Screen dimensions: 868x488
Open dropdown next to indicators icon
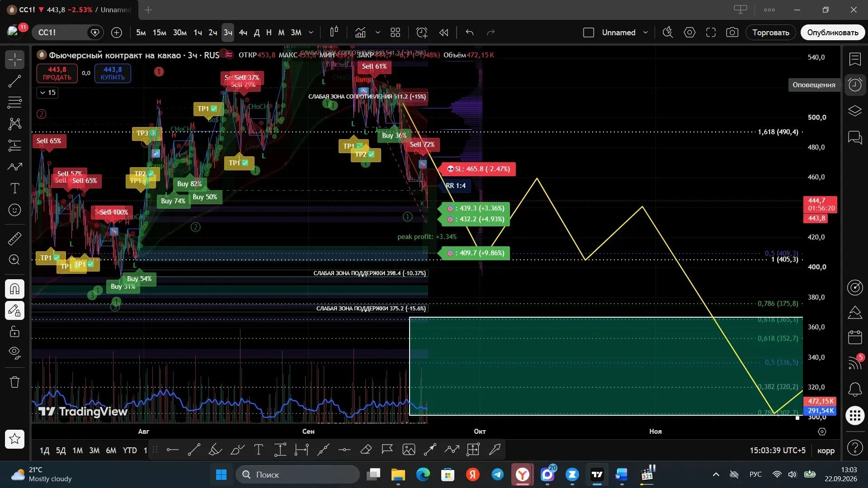[x=378, y=33]
